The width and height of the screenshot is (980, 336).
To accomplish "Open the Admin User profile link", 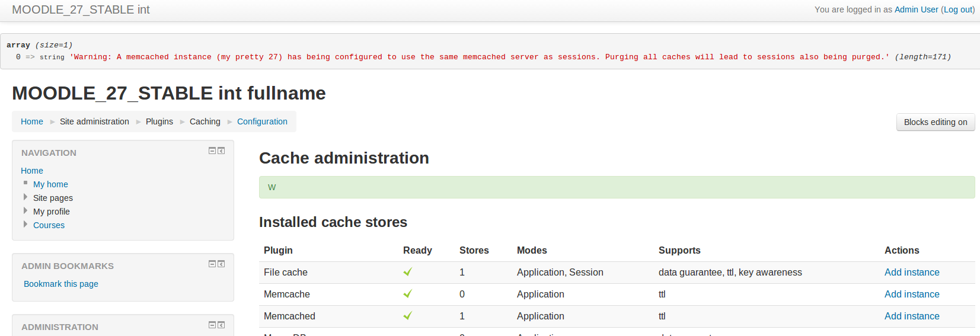I will click(916, 9).
